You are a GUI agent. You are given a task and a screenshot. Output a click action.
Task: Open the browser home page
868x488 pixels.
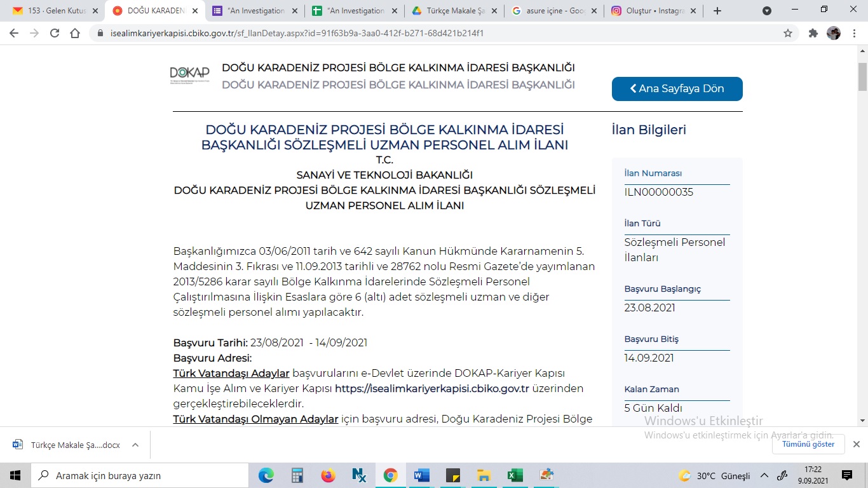coord(75,33)
